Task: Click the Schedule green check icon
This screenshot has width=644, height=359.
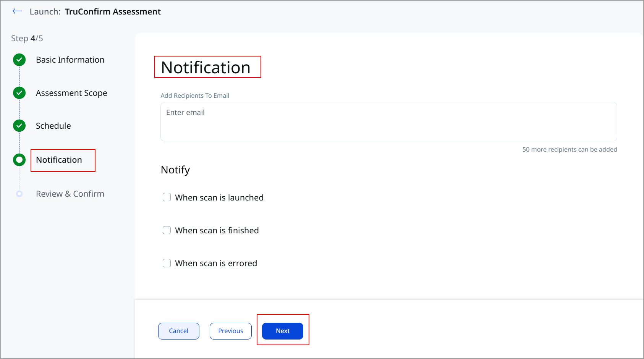Action: click(19, 126)
